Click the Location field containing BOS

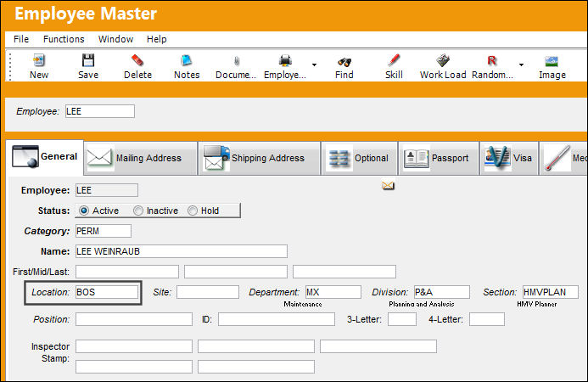pos(107,292)
